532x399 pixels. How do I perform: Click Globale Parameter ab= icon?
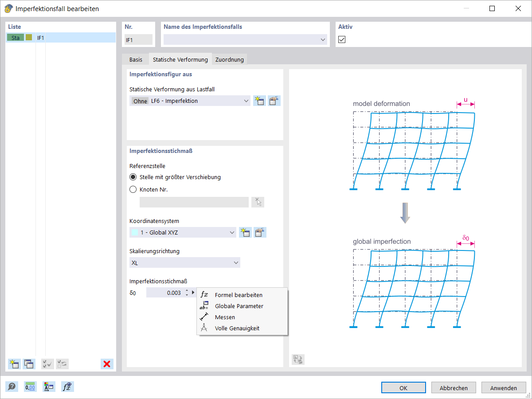click(x=204, y=306)
